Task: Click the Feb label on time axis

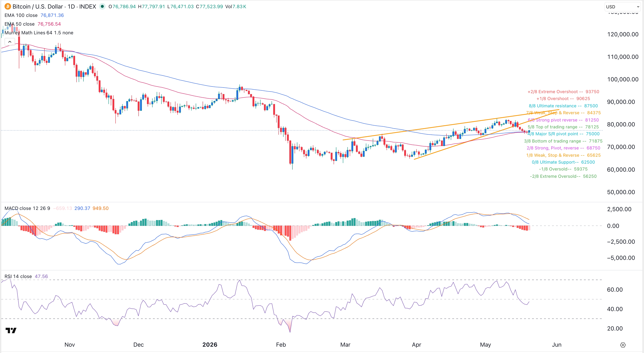Action: (x=281, y=345)
